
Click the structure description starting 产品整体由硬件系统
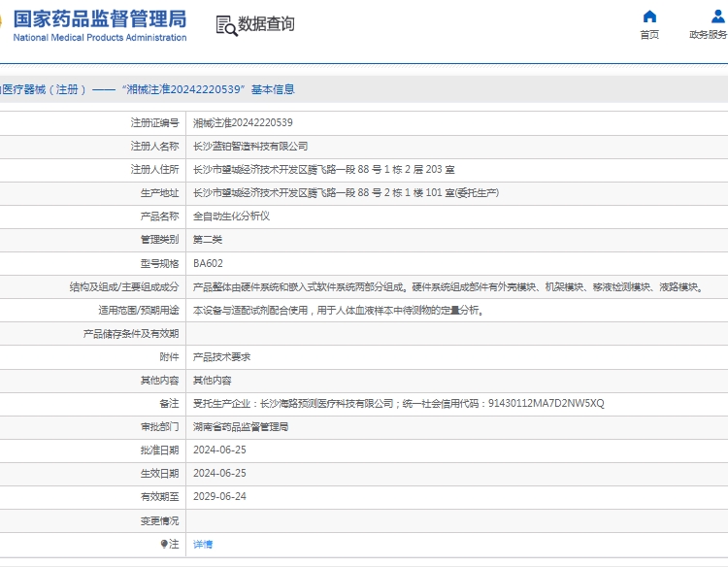click(x=449, y=287)
